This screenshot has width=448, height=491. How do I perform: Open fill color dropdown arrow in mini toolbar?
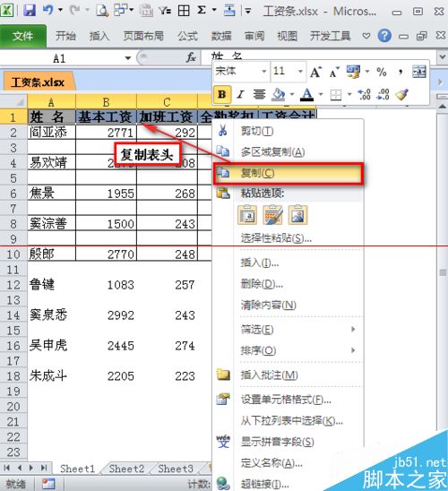coord(292,94)
